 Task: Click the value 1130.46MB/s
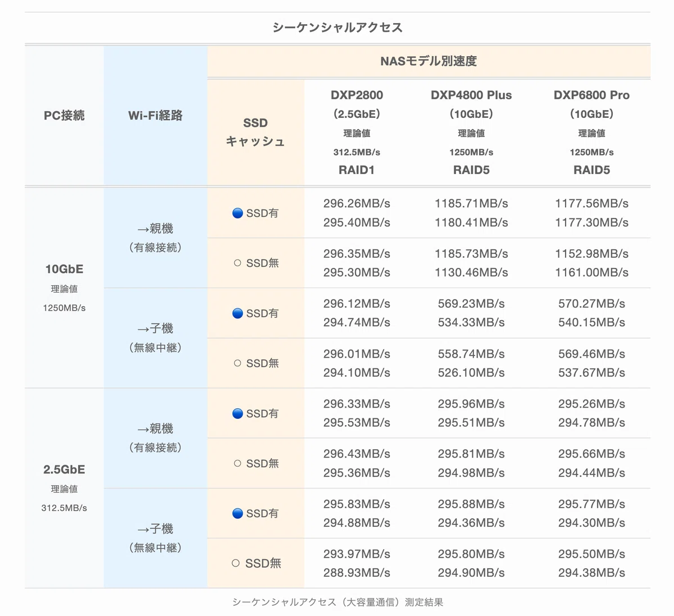[x=471, y=272]
